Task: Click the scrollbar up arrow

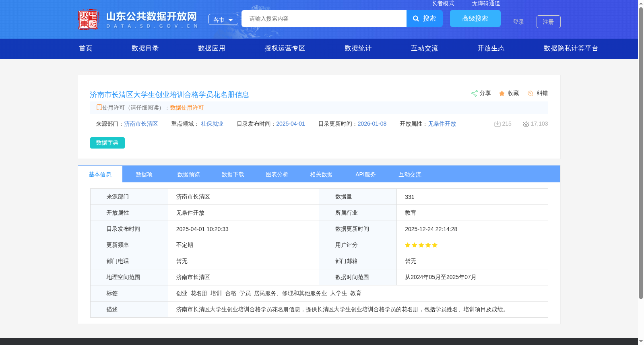Action: click(x=641, y=3)
